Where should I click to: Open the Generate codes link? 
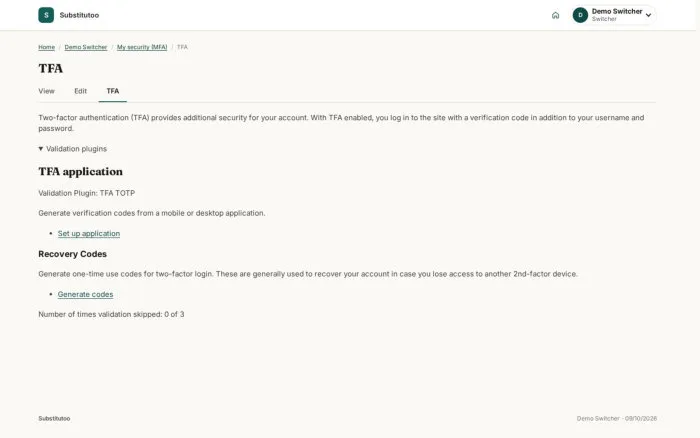point(85,294)
